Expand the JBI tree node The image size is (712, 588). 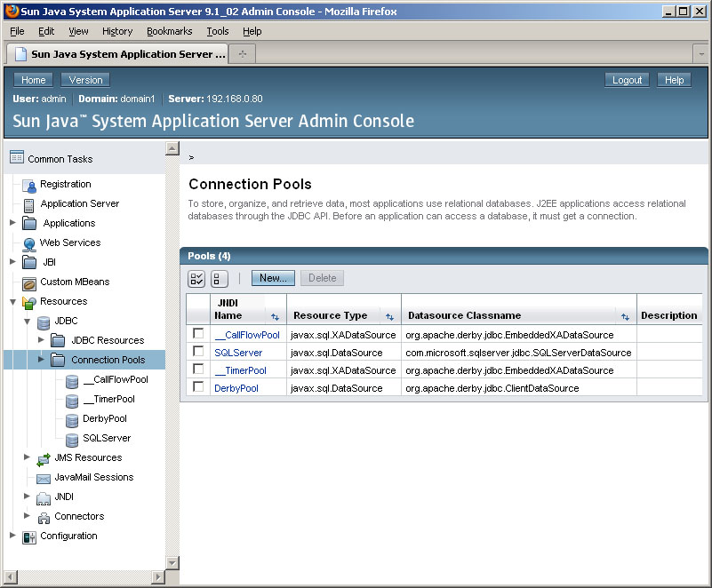point(12,261)
